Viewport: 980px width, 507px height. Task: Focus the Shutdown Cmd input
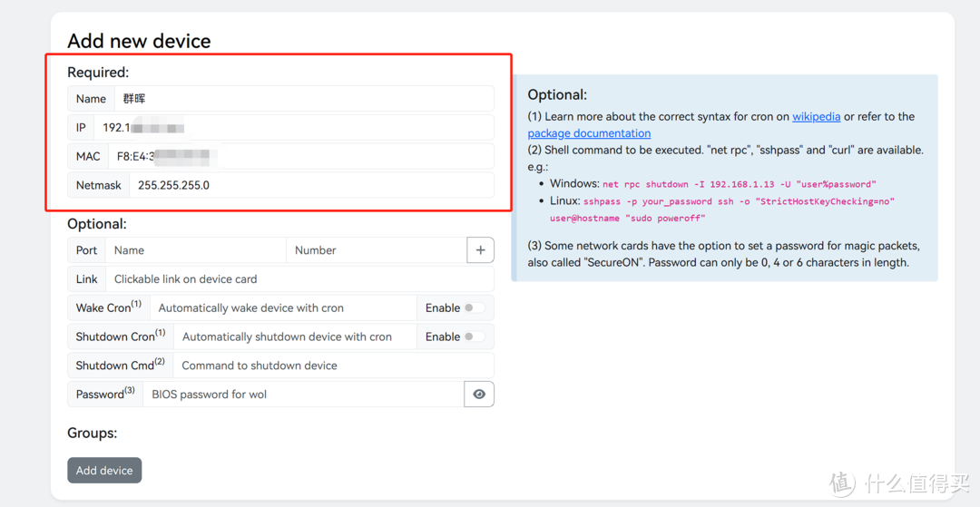point(334,366)
